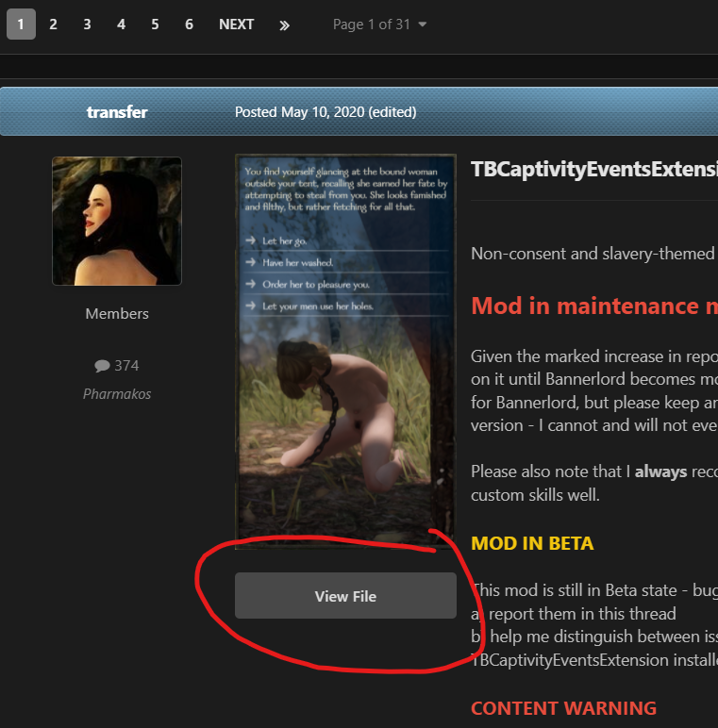Viewport: 718px width, 728px height.
Task: Click the 'Members' group label
Action: pos(117,314)
